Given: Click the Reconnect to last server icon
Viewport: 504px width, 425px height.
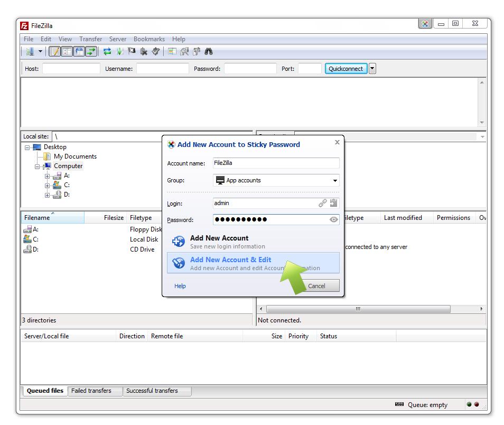Looking at the screenshot, I should pyautogui.click(x=156, y=51).
